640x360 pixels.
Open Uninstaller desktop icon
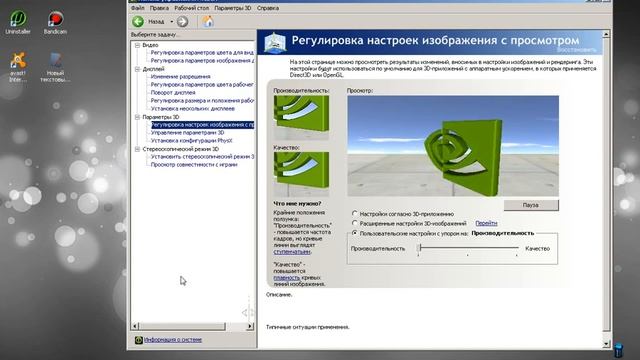(x=18, y=22)
